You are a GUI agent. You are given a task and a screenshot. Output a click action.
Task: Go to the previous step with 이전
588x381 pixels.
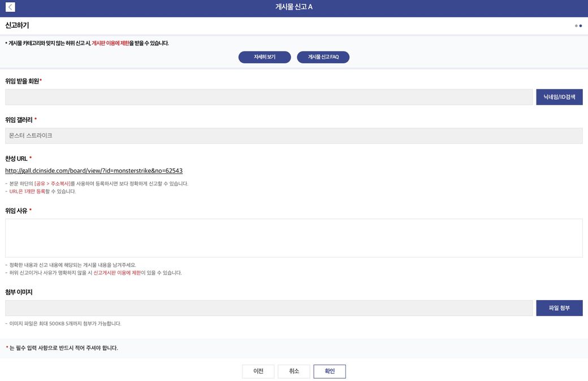[x=258, y=371]
